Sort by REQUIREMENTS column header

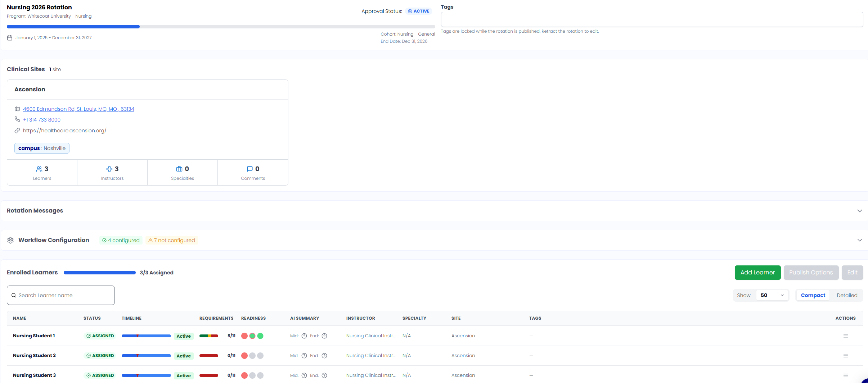[216, 318]
